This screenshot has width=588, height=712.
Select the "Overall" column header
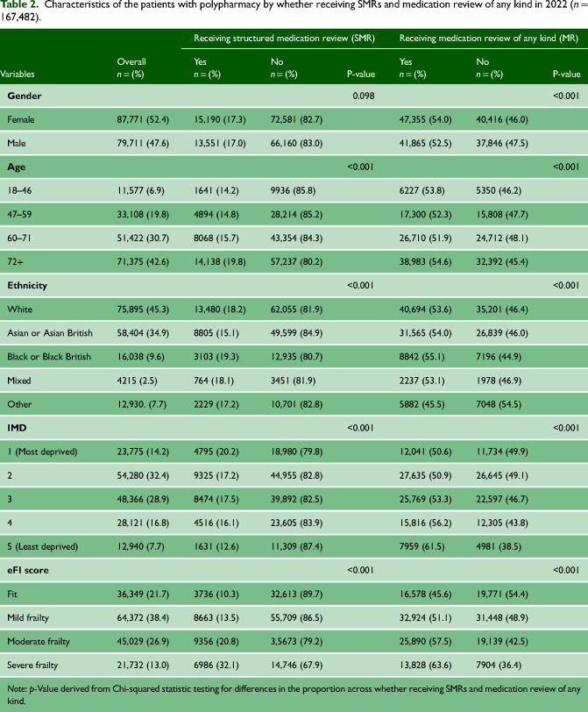tap(131, 62)
